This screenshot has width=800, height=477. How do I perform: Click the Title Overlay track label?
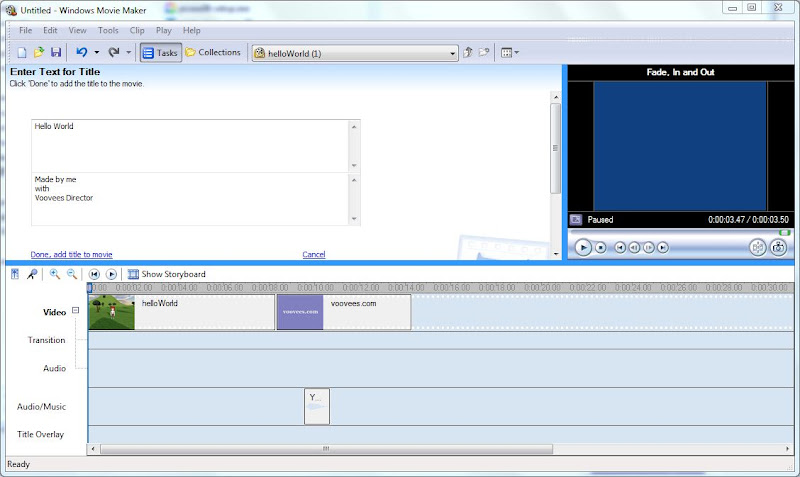tap(40, 434)
